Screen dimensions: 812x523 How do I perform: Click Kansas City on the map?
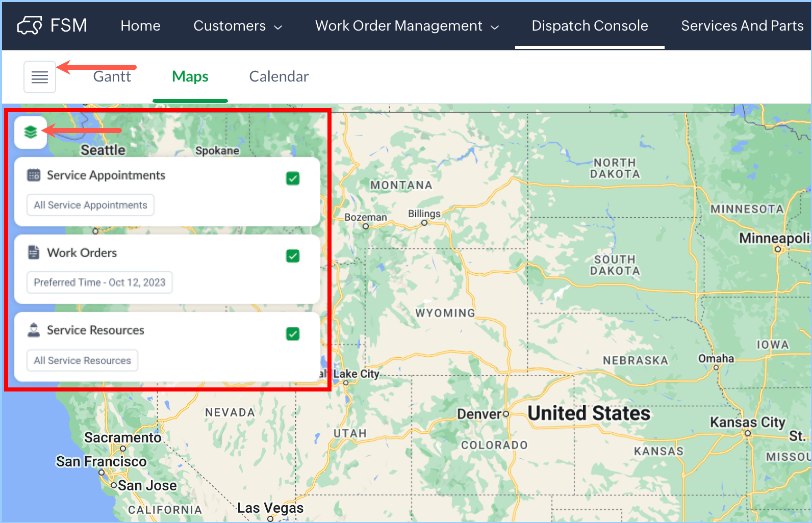click(x=748, y=423)
